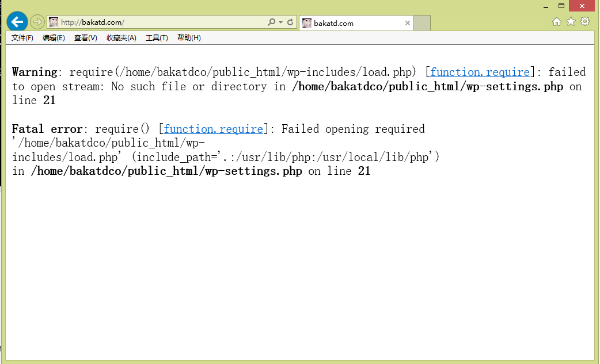The width and height of the screenshot is (600, 364).
Task: Click the search magnifier in address bar
Action: 271,22
